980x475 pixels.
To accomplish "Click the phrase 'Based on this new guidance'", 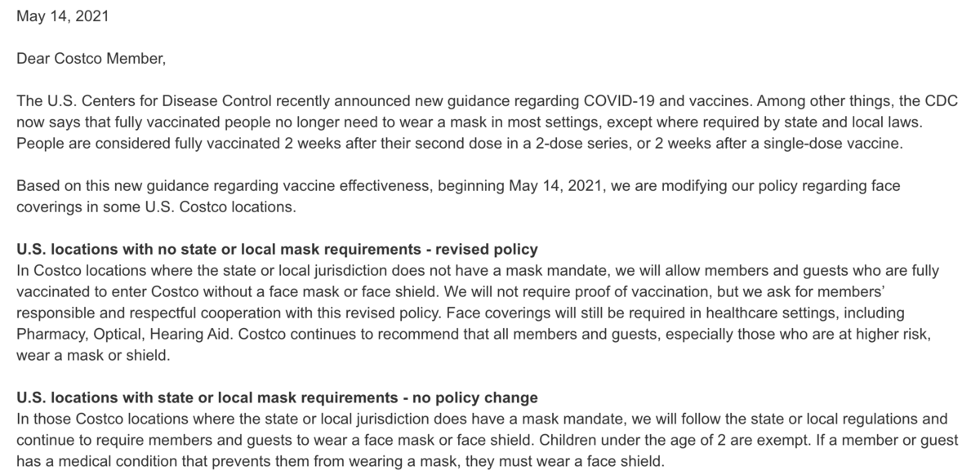I will tap(100, 185).
